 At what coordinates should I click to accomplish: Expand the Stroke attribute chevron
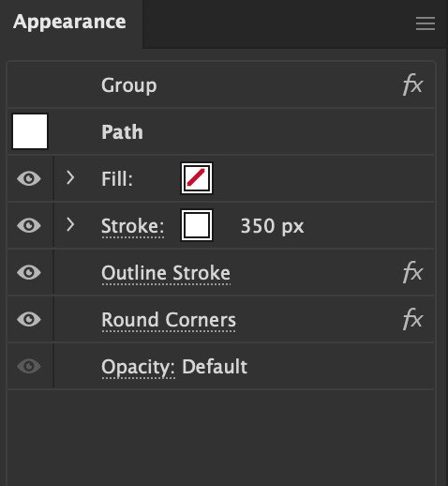70,224
